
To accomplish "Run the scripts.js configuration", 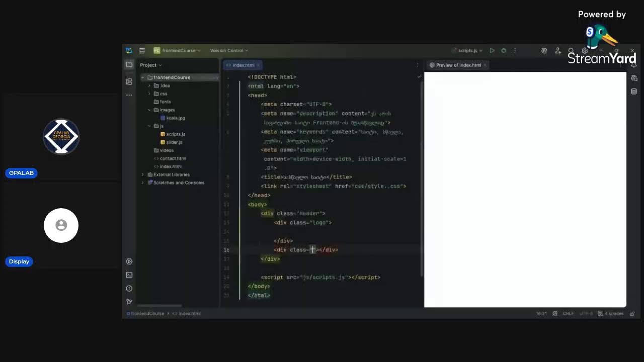I will (x=492, y=51).
